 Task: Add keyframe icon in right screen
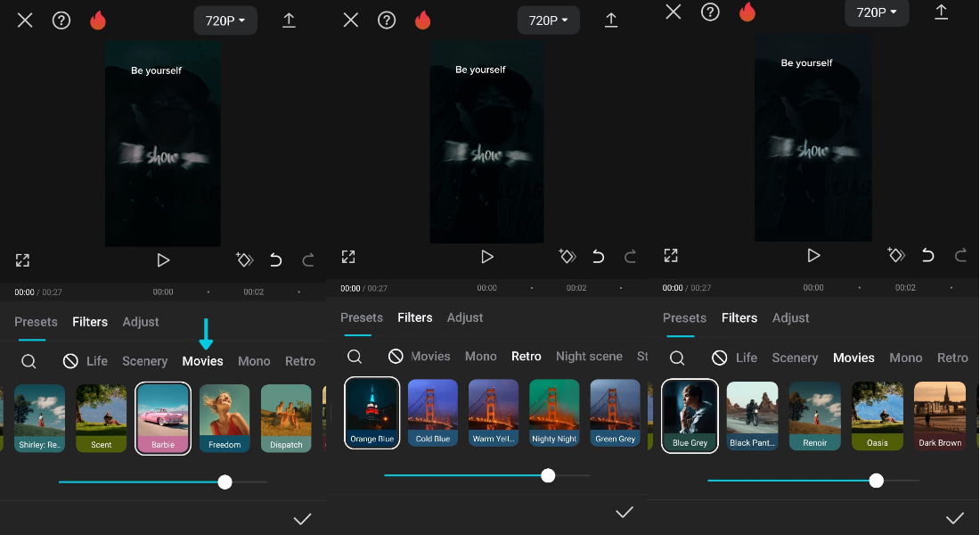pos(896,255)
